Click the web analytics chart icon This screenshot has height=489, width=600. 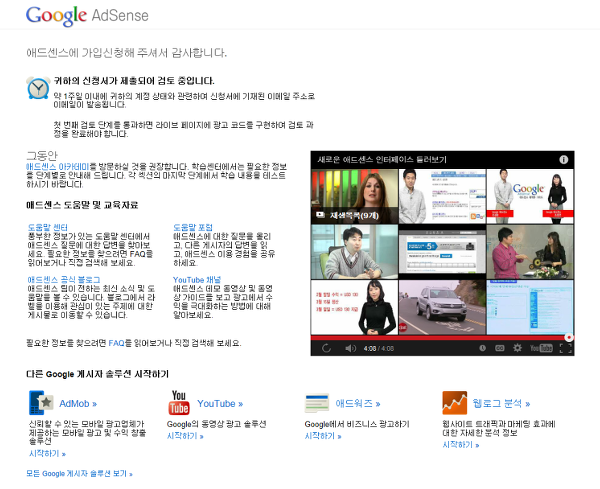[455, 403]
